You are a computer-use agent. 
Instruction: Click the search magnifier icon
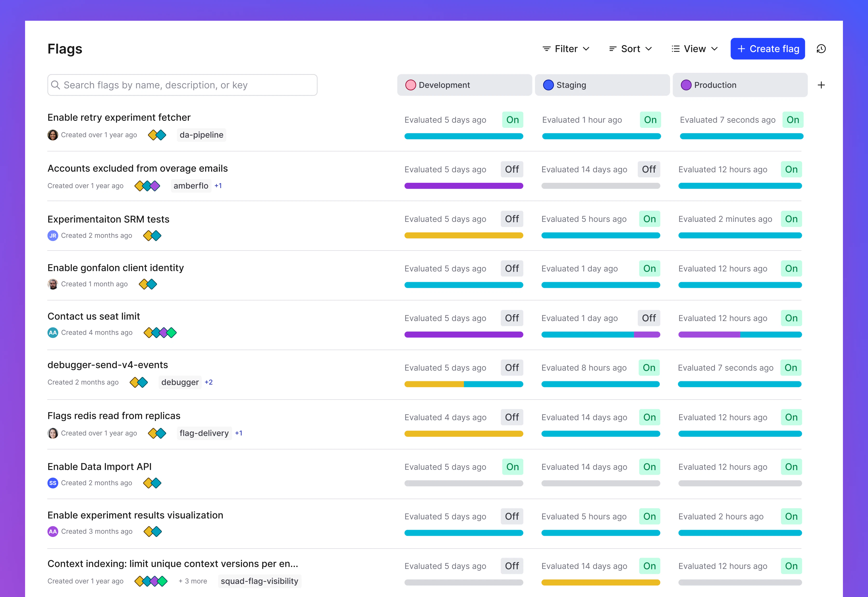pyautogui.click(x=56, y=85)
